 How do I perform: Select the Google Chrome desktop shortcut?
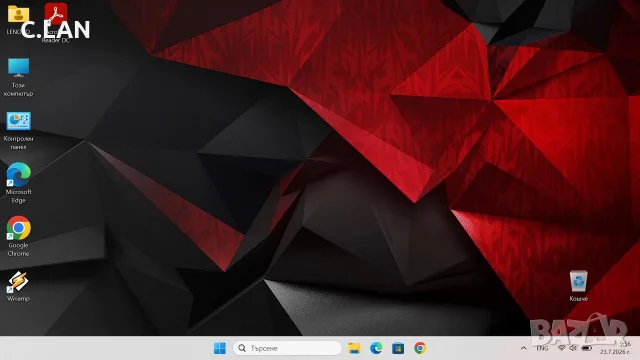[x=18, y=228]
